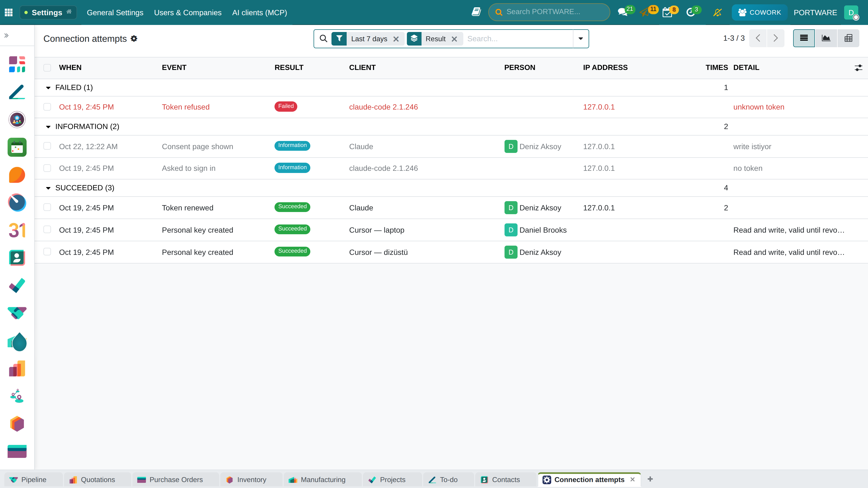
Task: Check the Consent page shown row checkbox
Action: pyautogui.click(x=47, y=146)
